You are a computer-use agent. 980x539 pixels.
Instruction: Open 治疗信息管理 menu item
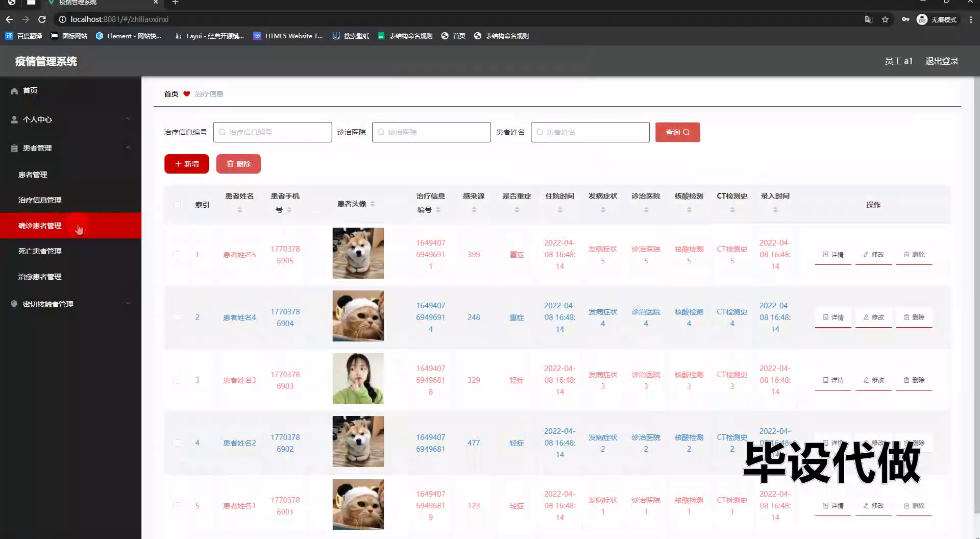point(70,200)
